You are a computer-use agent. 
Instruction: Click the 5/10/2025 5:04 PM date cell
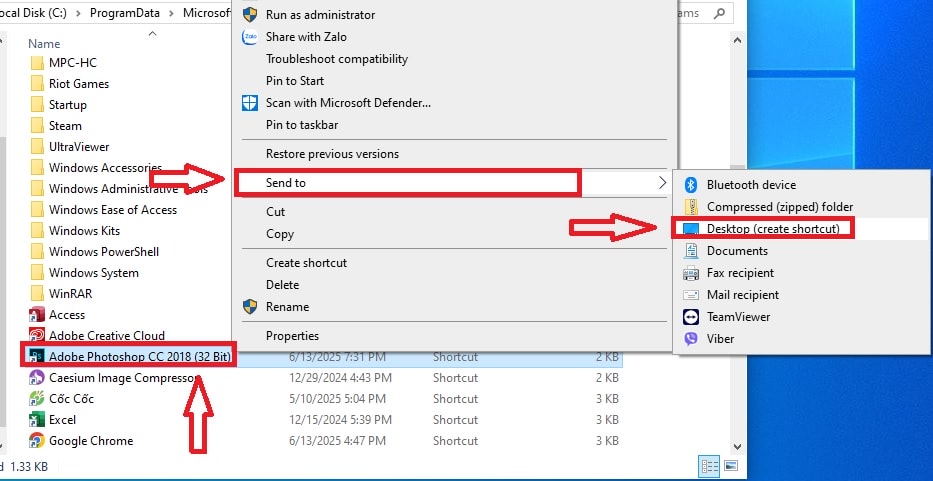[337, 399]
